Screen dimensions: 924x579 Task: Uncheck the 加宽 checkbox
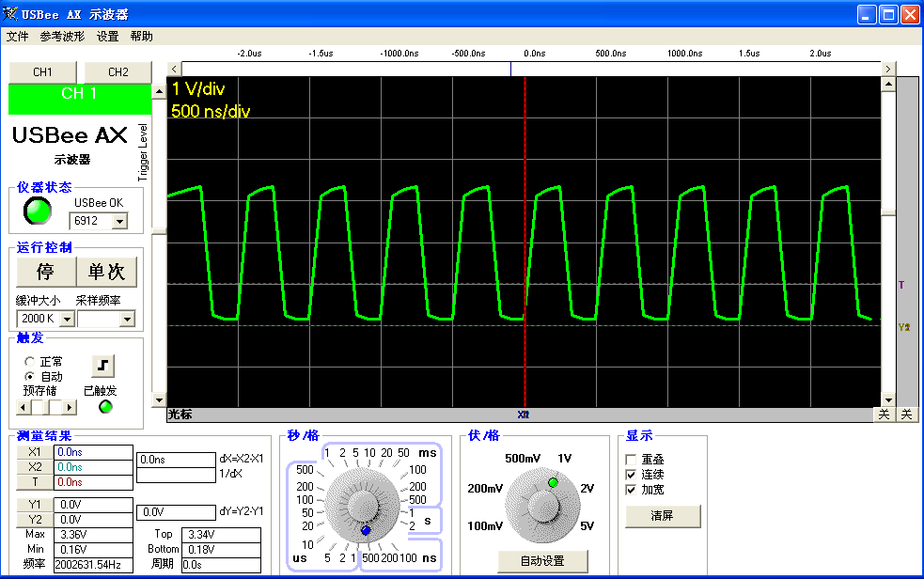632,490
